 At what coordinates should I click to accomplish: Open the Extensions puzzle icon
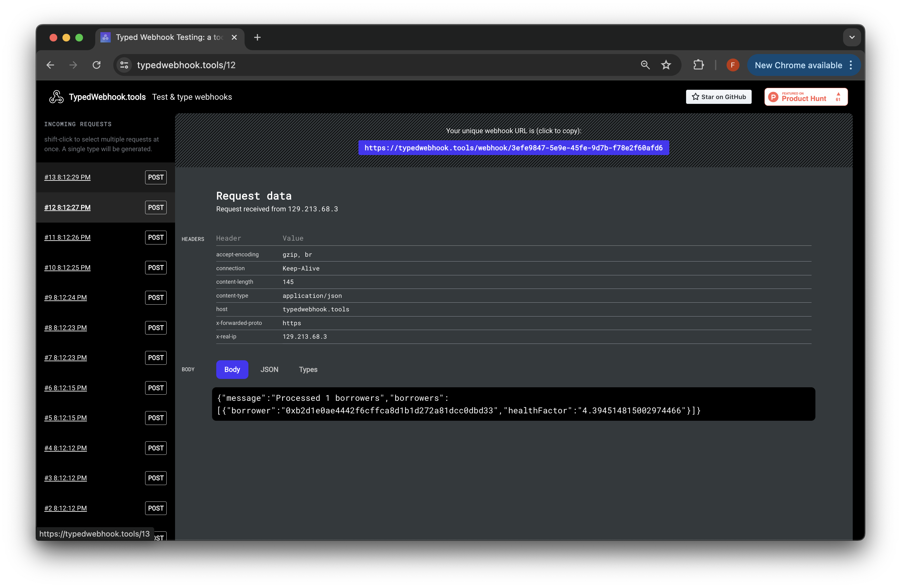click(x=699, y=65)
